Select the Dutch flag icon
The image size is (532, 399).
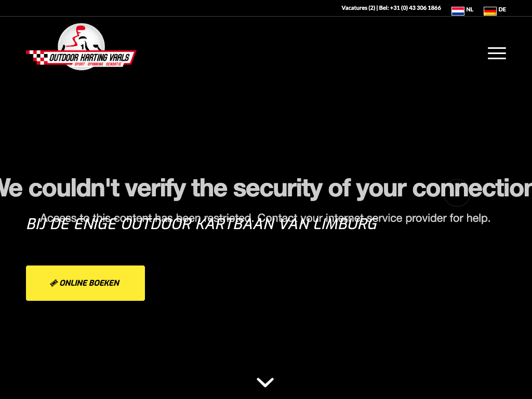pos(458,11)
